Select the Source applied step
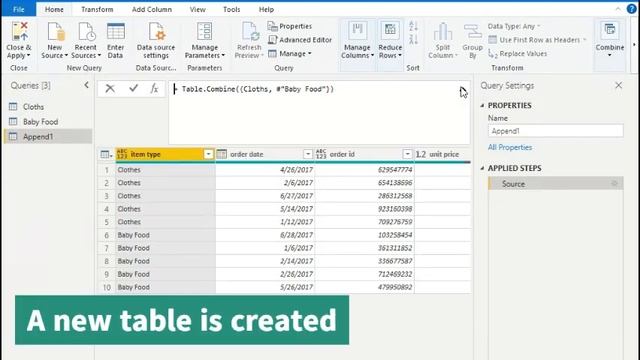The height and width of the screenshot is (360, 640). click(556, 184)
